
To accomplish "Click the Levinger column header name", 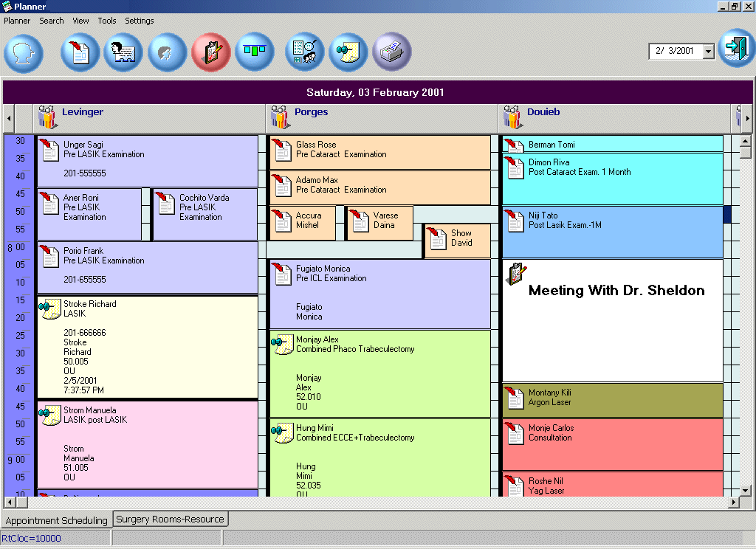I will pyautogui.click(x=83, y=112).
